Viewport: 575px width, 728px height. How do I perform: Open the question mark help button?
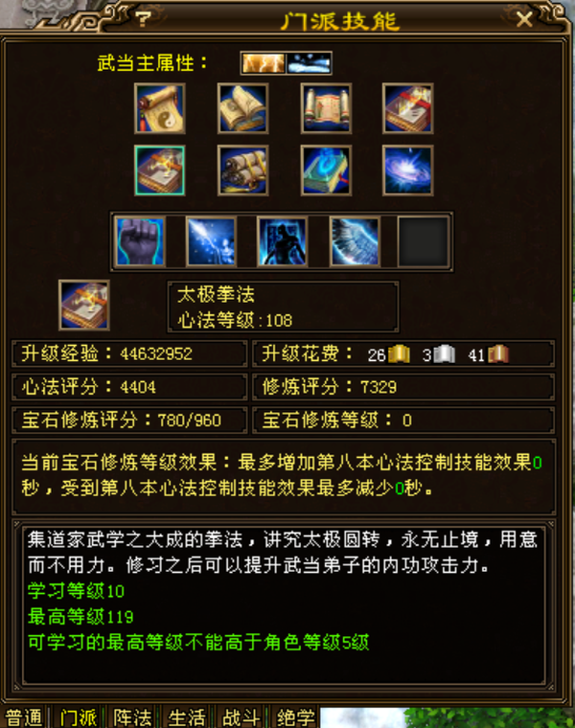143,19
